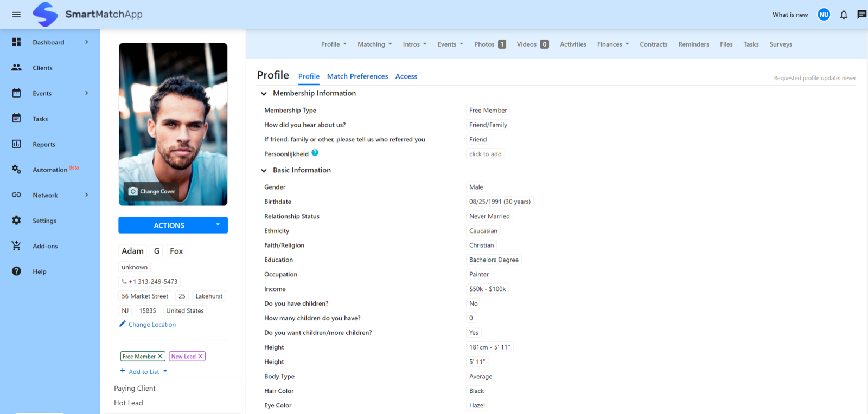Open the Network link icon
This screenshot has height=414, width=868.
point(16,195)
